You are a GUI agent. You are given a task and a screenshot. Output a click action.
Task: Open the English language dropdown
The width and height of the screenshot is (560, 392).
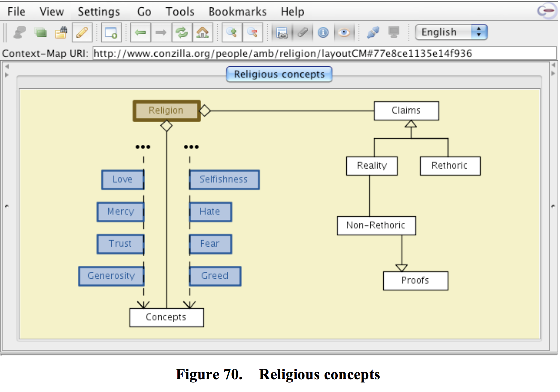(451, 32)
